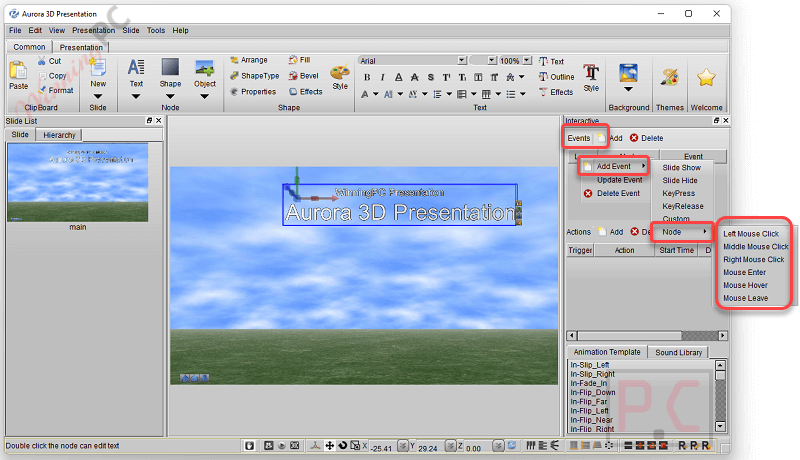Viewport: 800px width, 460px height.
Task: Click the Outline text option
Action: (557, 77)
